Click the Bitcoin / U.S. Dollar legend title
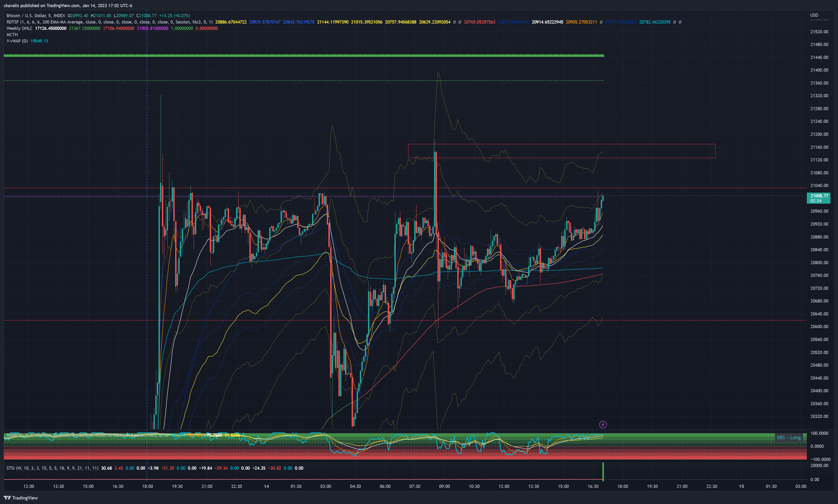 tap(36, 16)
